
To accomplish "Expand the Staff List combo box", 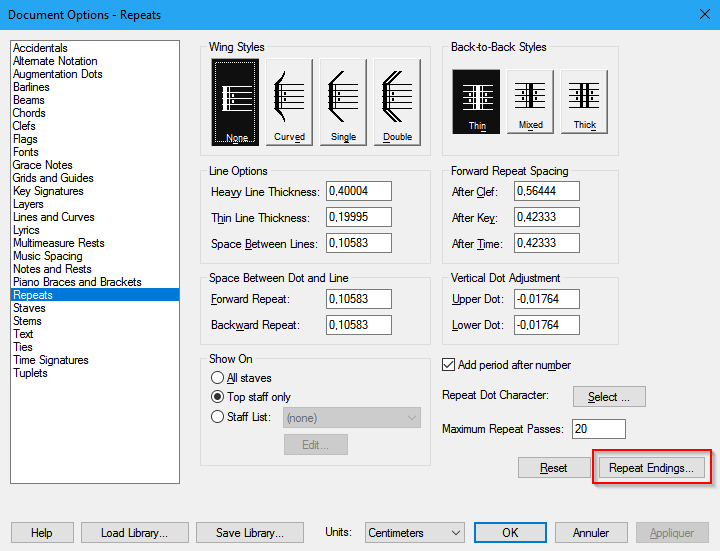I will click(351, 418).
